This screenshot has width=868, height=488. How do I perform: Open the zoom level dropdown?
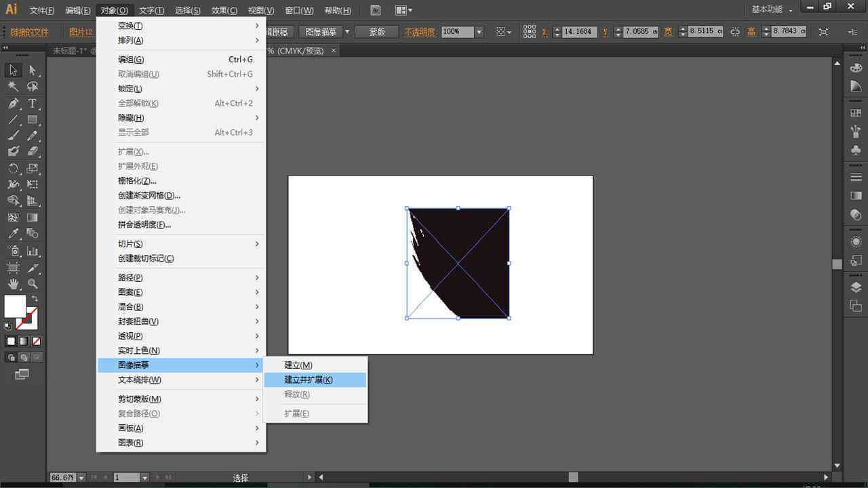[x=81, y=478]
